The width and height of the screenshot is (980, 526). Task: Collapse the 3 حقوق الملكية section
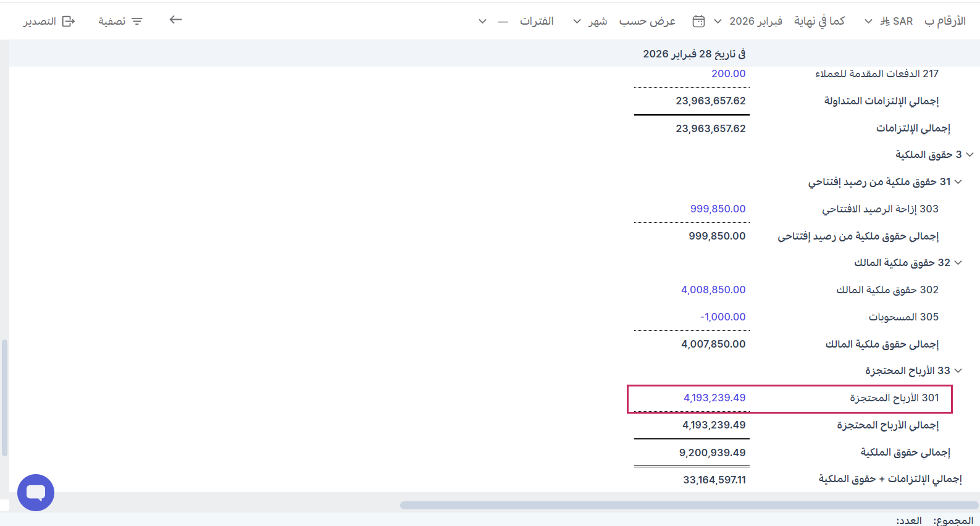(x=970, y=154)
